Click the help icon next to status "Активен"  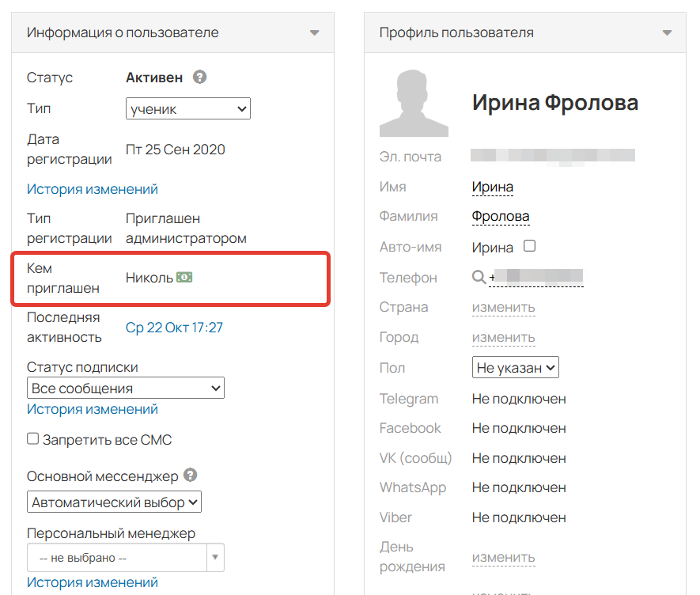(199, 78)
